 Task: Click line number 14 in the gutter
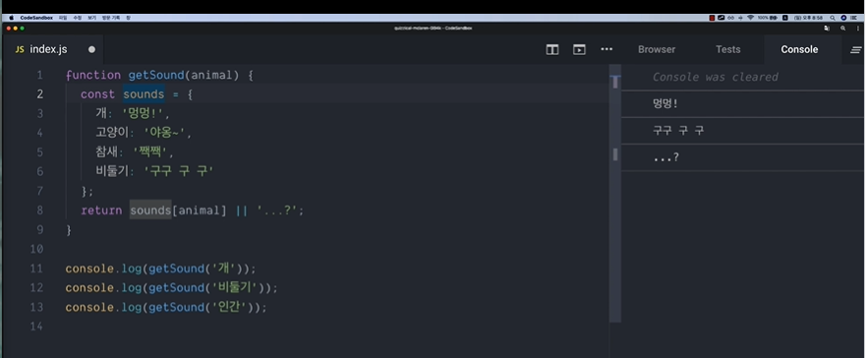(x=36, y=327)
